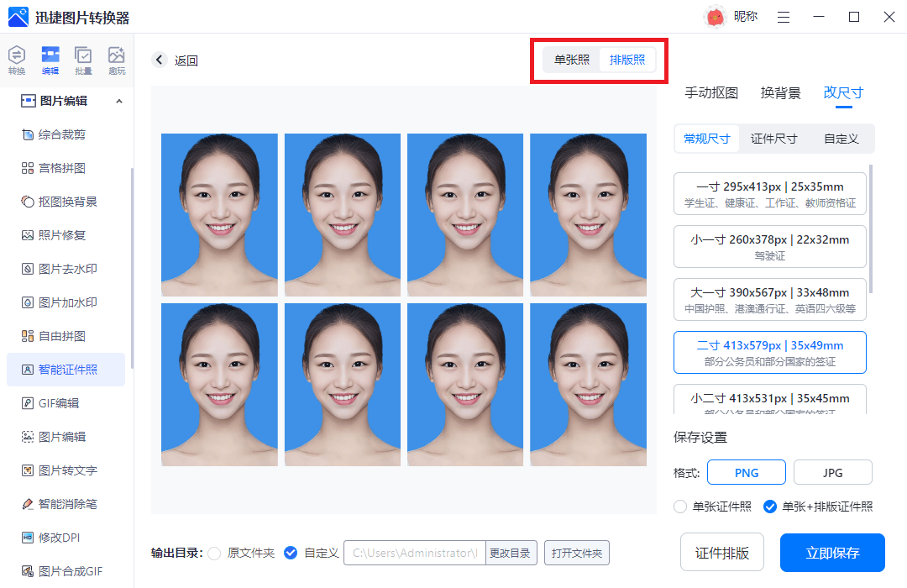The height and width of the screenshot is (588, 907).
Task: Click the output path input field
Action: point(414,553)
